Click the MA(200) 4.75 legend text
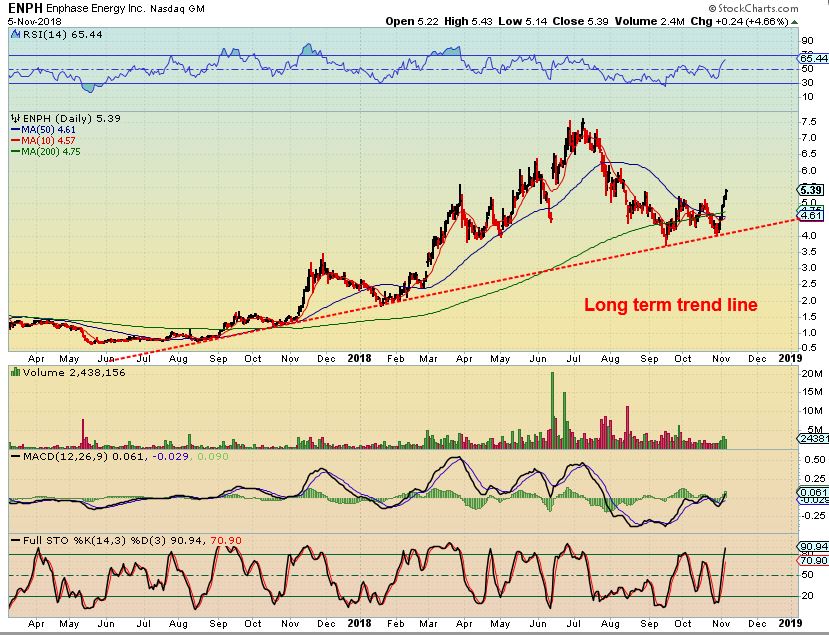Screen dimensions: 829x635 coord(51,152)
